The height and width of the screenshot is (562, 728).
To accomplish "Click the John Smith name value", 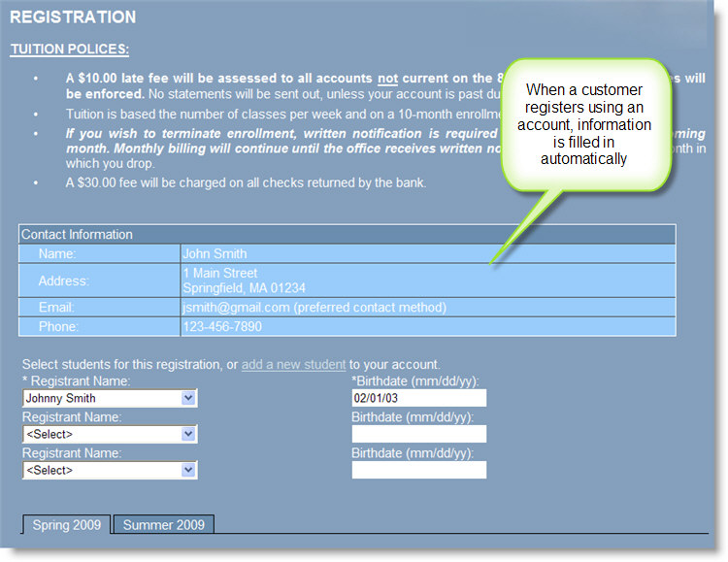I will pos(215,254).
